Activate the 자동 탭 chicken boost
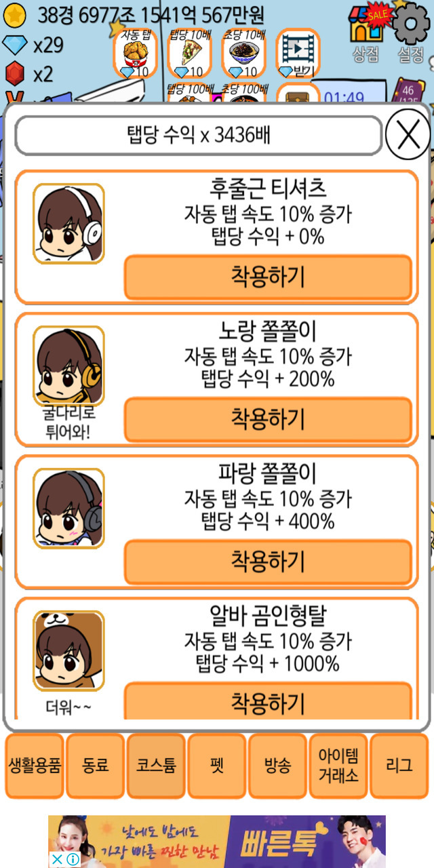 (135, 53)
